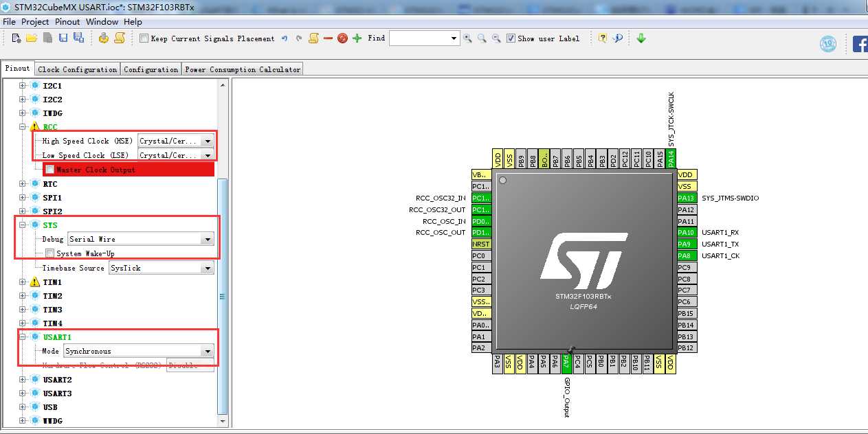Expand the I2C1 tree node
Image resolution: width=868 pixels, height=434 pixels.
click(x=23, y=86)
